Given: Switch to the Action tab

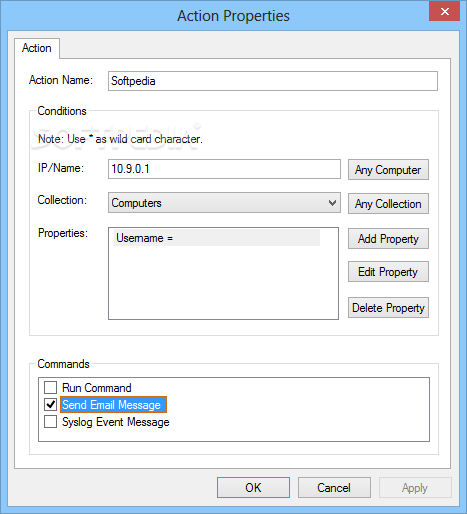Looking at the screenshot, I should (x=37, y=48).
